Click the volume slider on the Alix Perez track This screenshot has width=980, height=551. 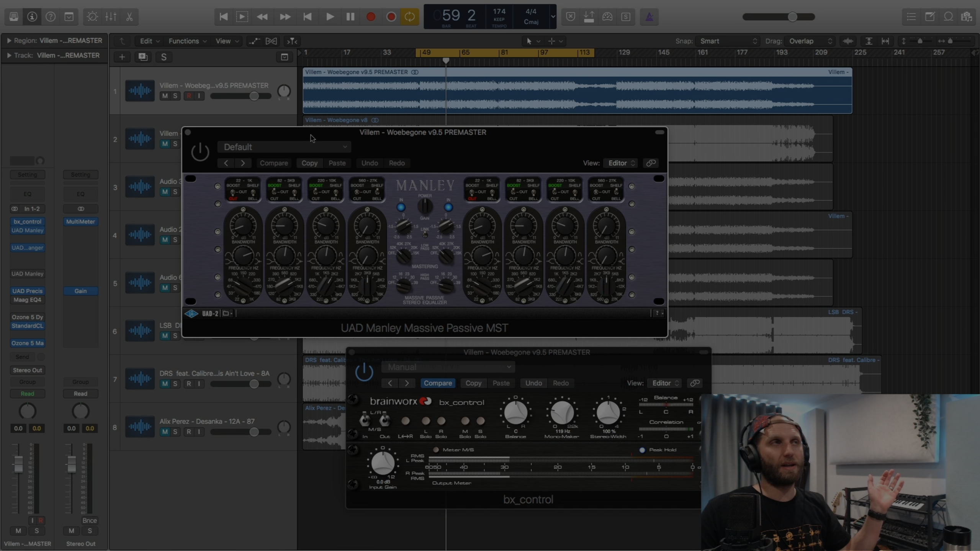click(241, 432)
